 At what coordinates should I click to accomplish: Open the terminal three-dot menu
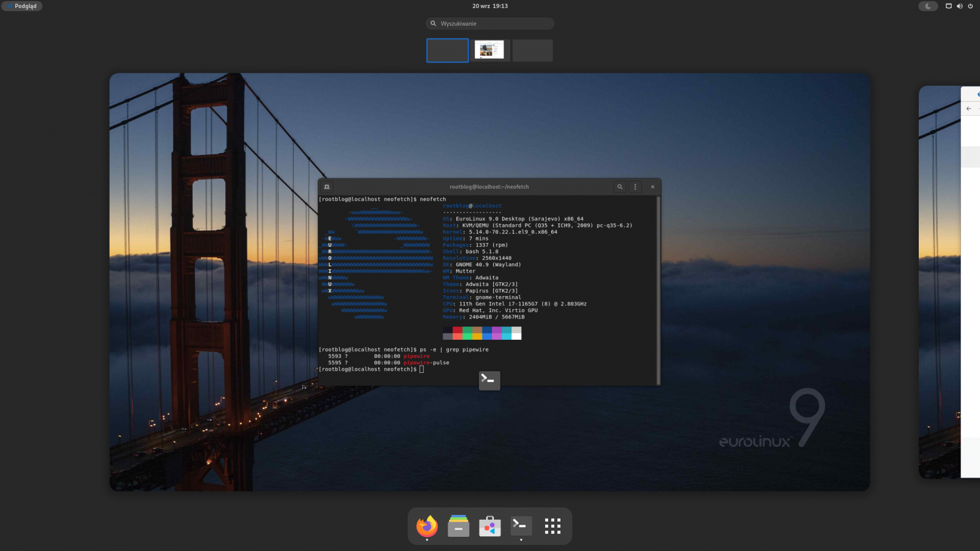[x=635, y=187]
